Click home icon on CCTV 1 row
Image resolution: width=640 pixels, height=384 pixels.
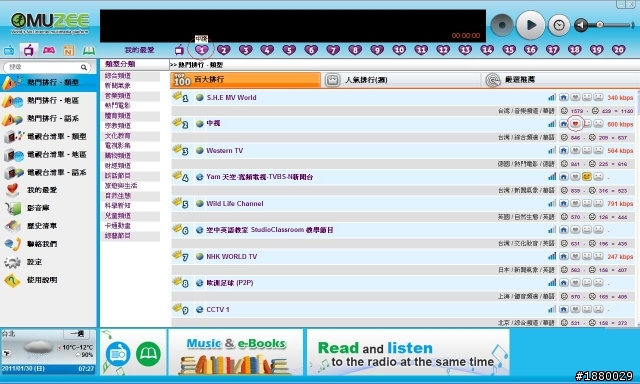pos(564,309)
